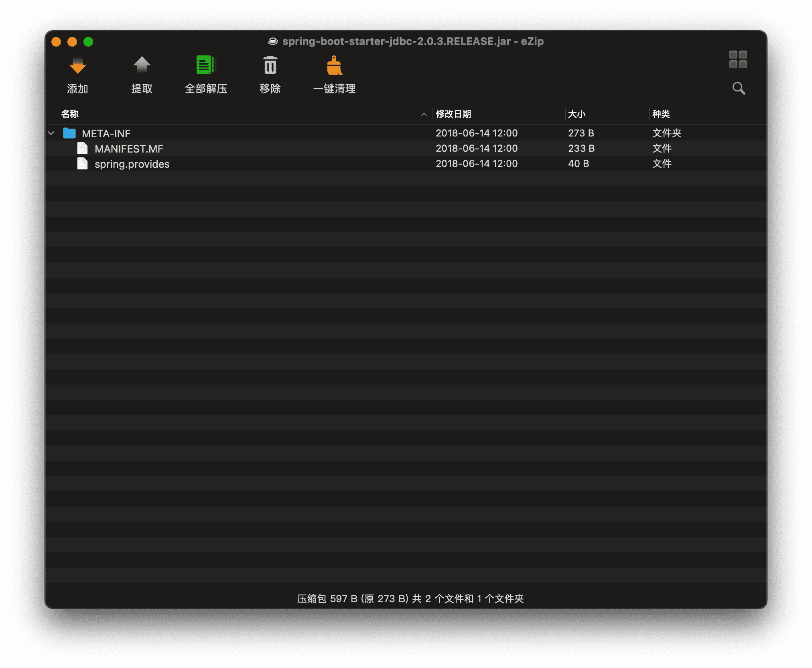Select the MANIFEST.MF file row

point(129,149)
